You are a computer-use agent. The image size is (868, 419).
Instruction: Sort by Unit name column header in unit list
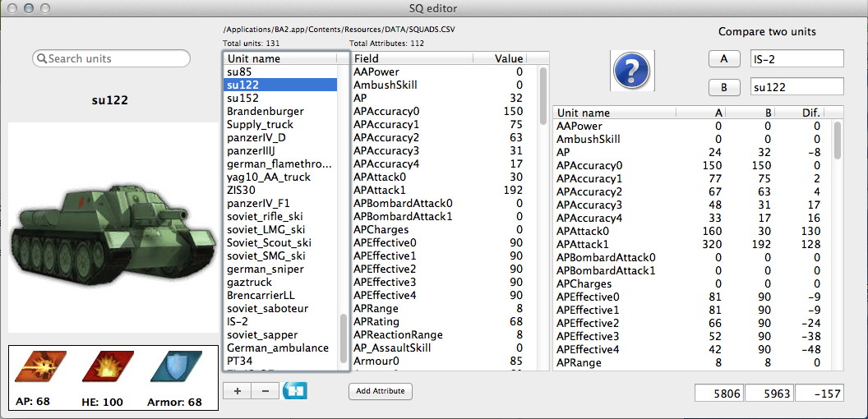click(280, 58)
